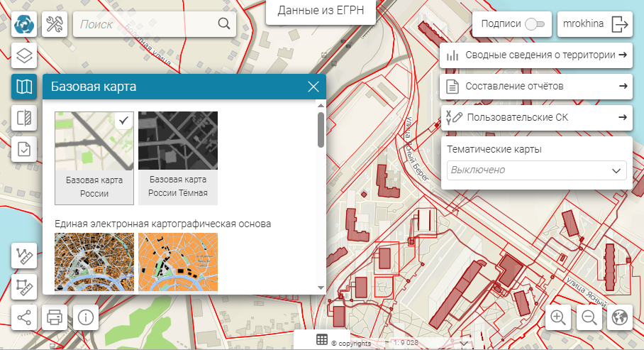Open Составление отчётов menu item

pos(535,87)
